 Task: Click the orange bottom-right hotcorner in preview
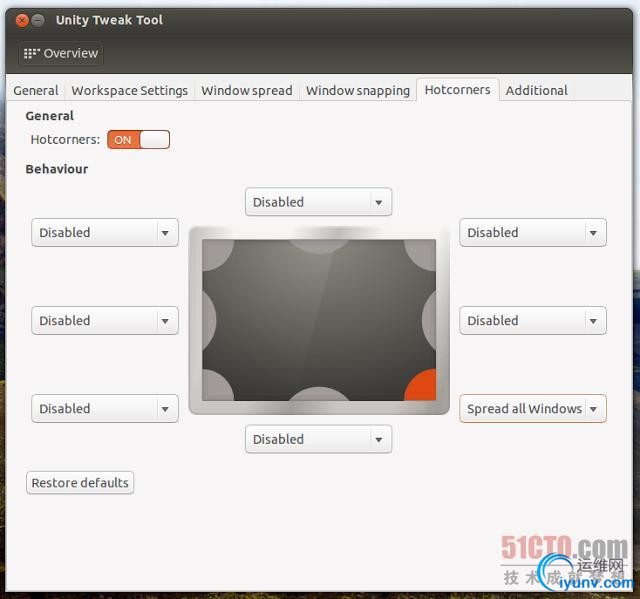tap(423, 387)
